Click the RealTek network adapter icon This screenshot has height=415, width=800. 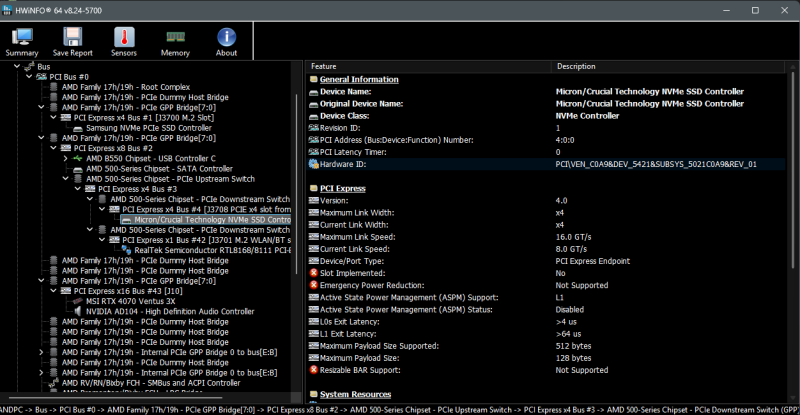coord(126,250)
